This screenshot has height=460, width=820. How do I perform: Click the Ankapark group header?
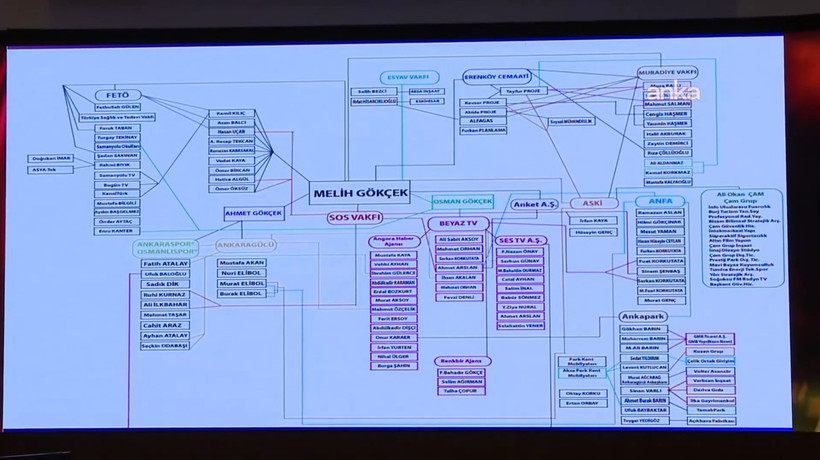(x=643, y=316)
